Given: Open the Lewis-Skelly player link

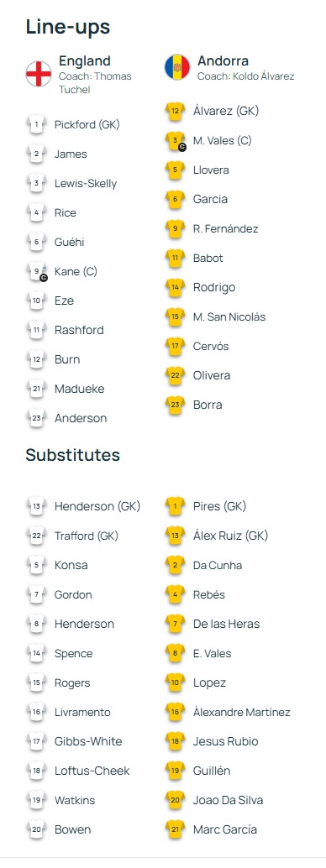Looking at the screenshot, I should (86, 183).
